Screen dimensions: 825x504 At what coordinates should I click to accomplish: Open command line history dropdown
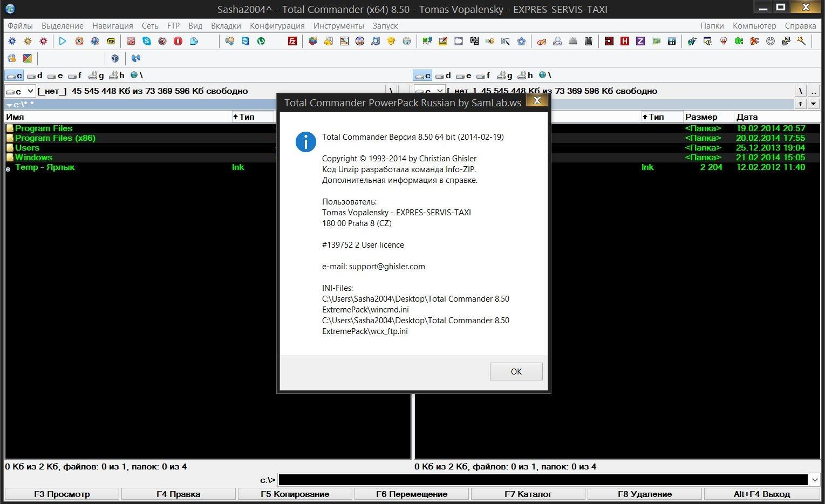814,480
